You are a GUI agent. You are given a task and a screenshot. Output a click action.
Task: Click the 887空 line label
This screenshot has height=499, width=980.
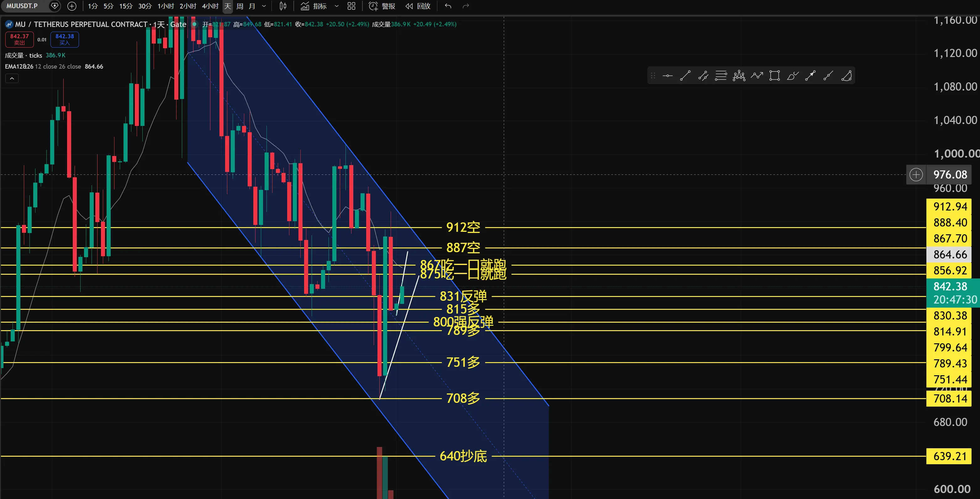tap(463, 248)
